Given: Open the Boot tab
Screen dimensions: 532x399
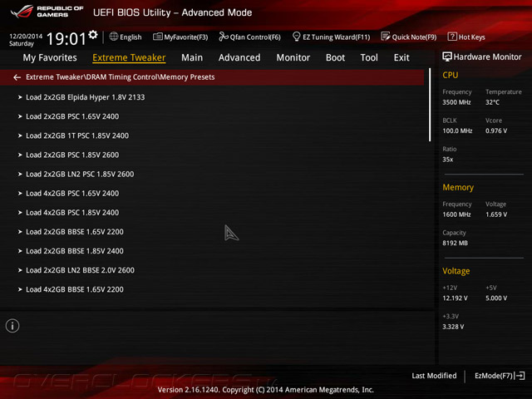Looking at the screenshot, I should [335, 57].
